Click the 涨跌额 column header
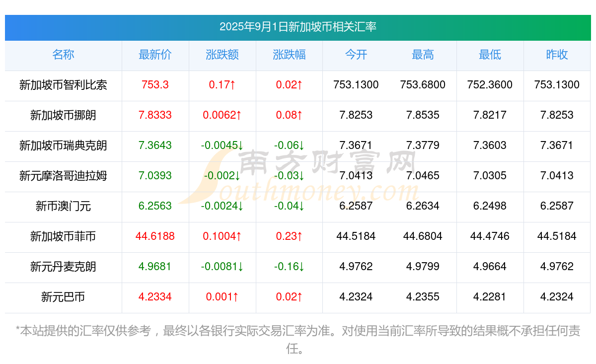596x364 pixels. tap(222, 55)
